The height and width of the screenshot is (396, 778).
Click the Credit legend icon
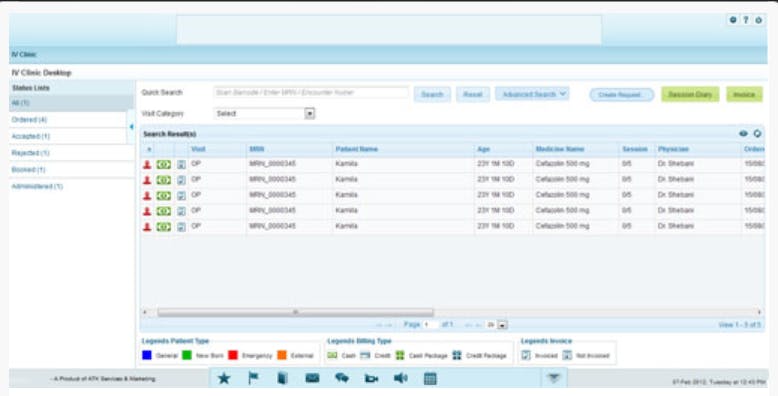pos(365,355)
